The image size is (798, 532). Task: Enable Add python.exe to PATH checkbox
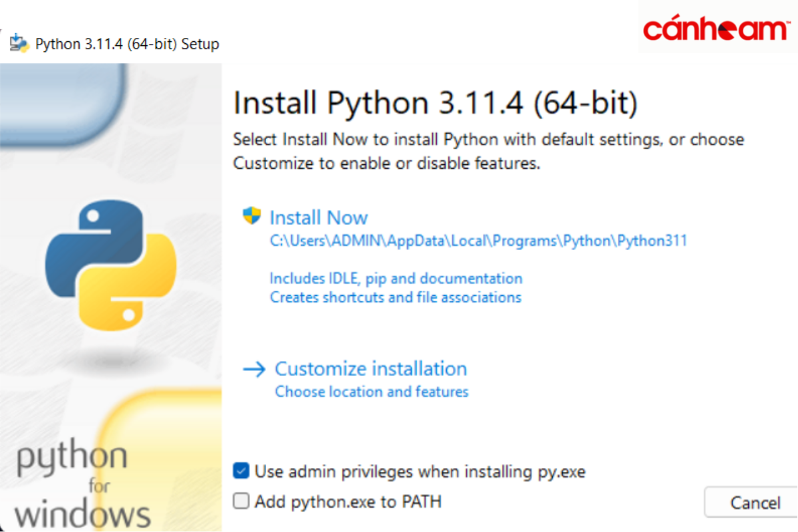[241, 501]
